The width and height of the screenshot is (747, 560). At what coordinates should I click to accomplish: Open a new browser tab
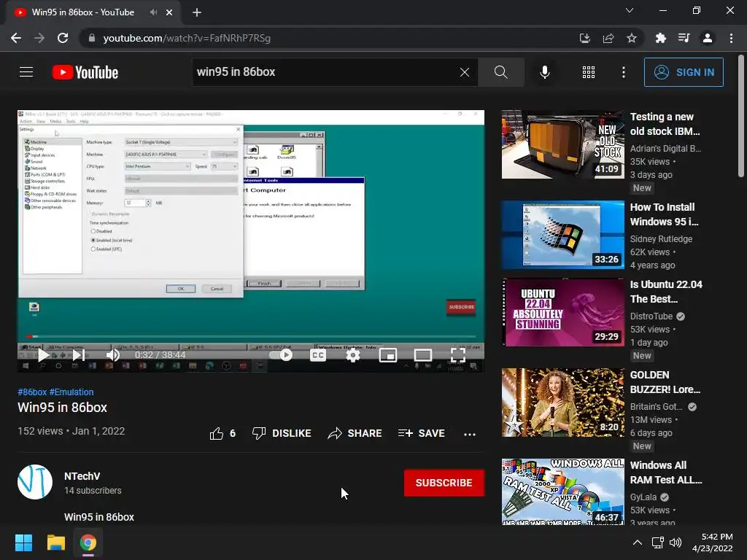pyautogui.click(x=197, y=12)
